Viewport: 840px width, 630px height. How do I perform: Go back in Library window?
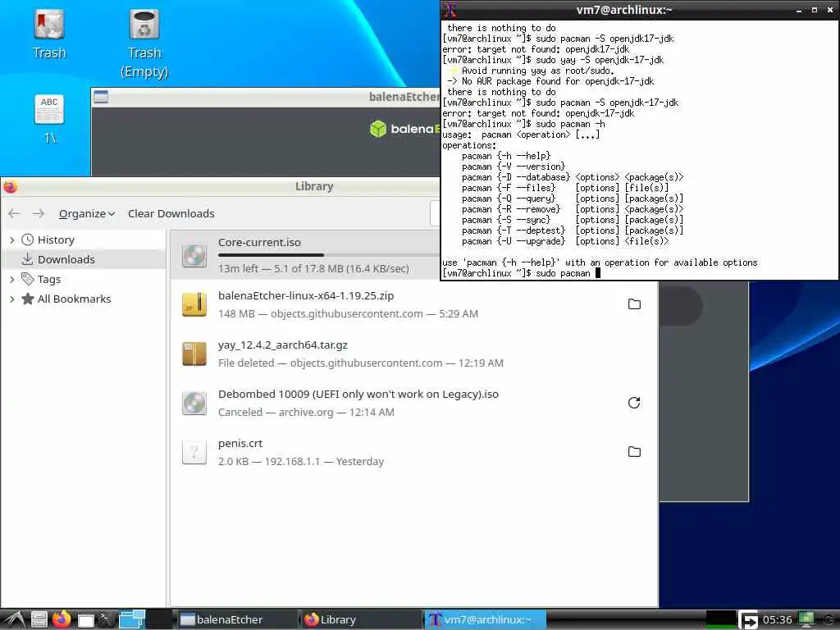[x=14, y=214]
